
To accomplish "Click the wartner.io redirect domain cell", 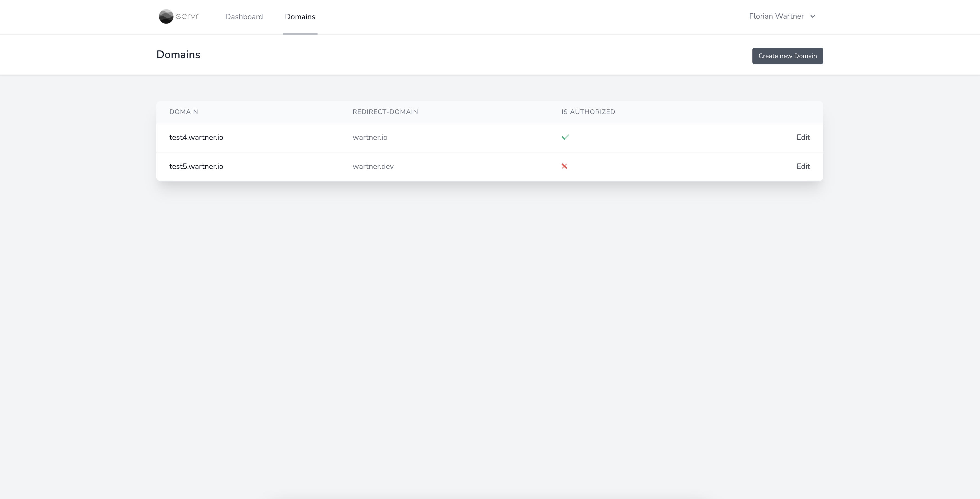I will (370, 137).
